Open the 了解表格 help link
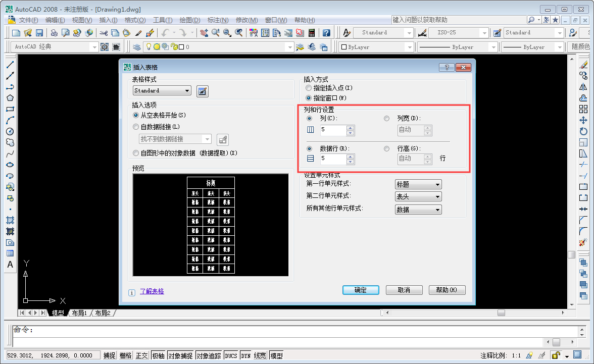This screenshot has width=594, height=364. (x=152, y=291)
